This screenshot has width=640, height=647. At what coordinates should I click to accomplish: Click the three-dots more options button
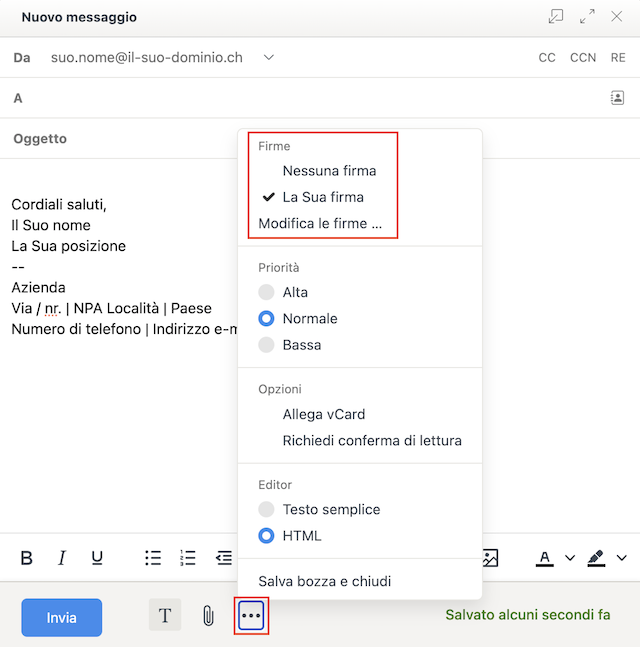(251, 615)
